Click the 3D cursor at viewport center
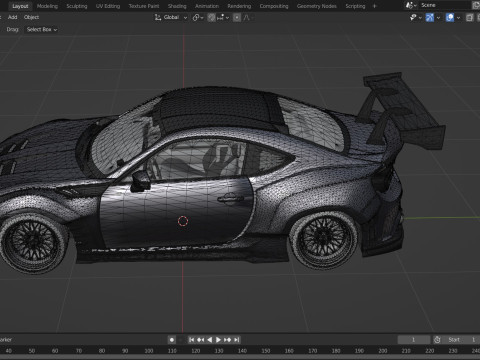The width and height of the screenshot is (480, 360). pyautogui.click(x=183, y=221)
